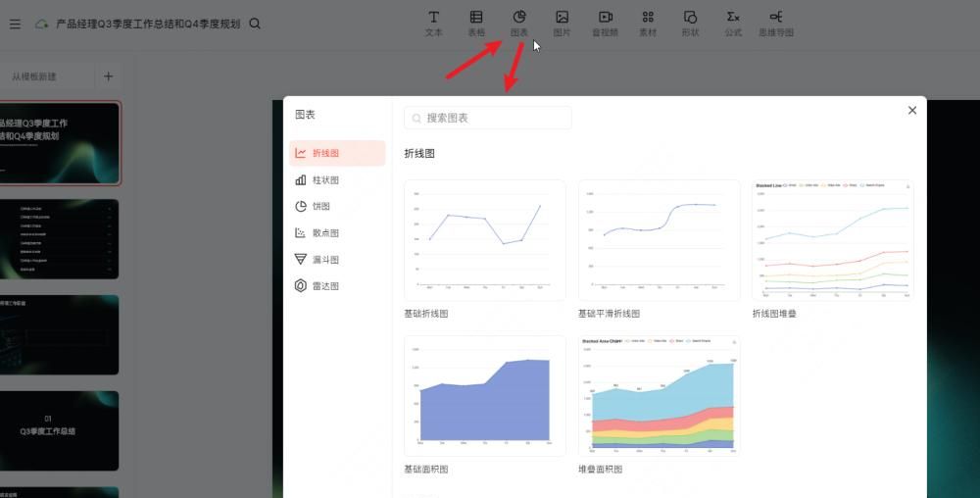Close the chart dialog

click(912, 110)
